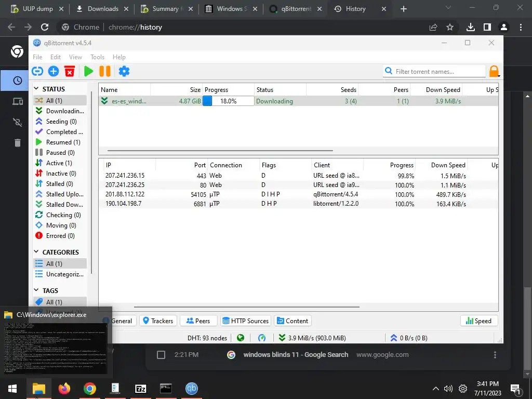Image resolution: width=532 pixels, height=399 pixels.
Task: Open Chrome's three-dot menu
Action: [x=521, y=27]
